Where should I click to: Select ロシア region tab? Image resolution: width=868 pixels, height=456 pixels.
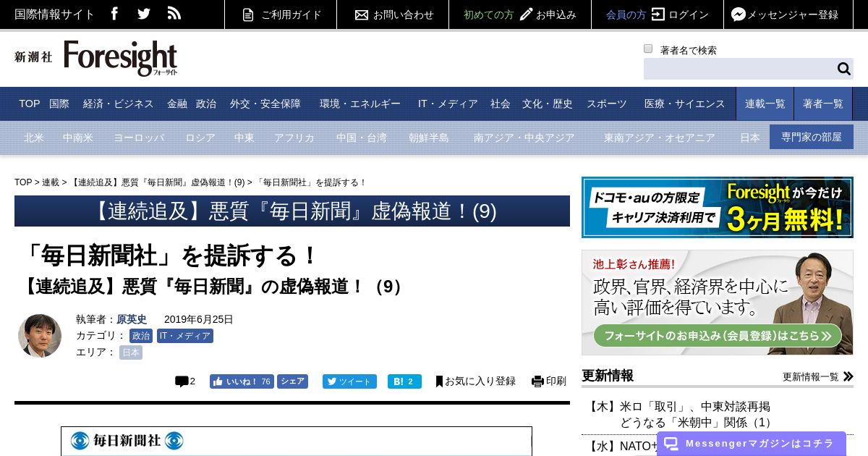(200, 138)
